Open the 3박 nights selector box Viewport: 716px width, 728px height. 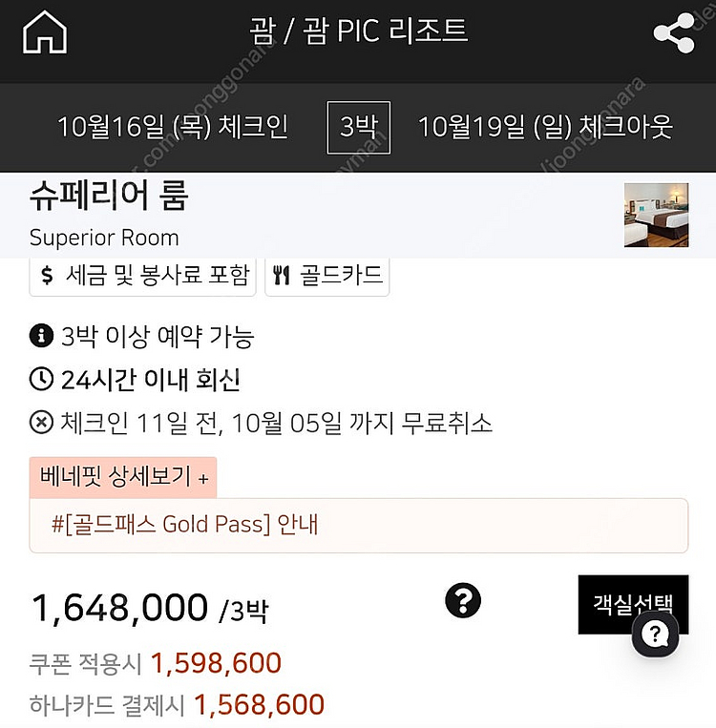(x=359, y=127)
